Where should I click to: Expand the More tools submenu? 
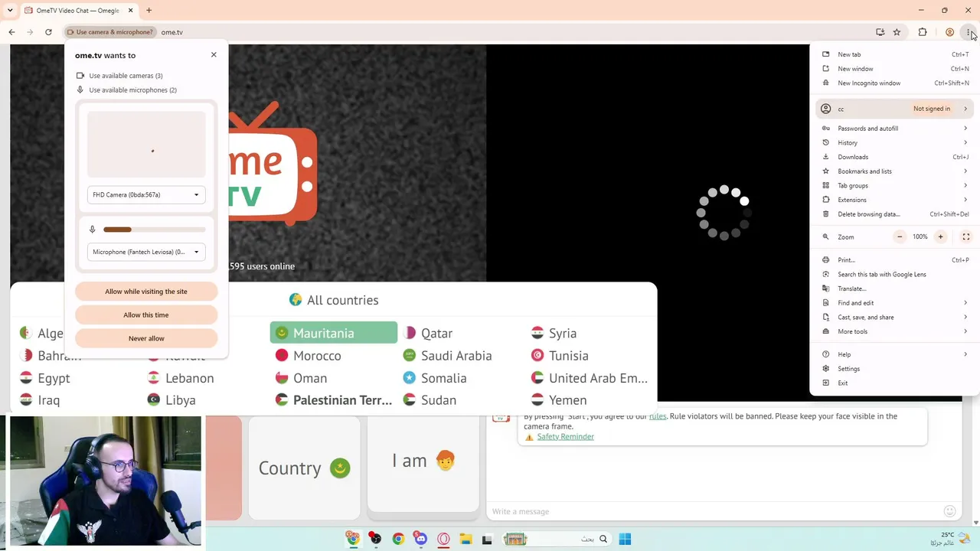click(x=894, y=332)
